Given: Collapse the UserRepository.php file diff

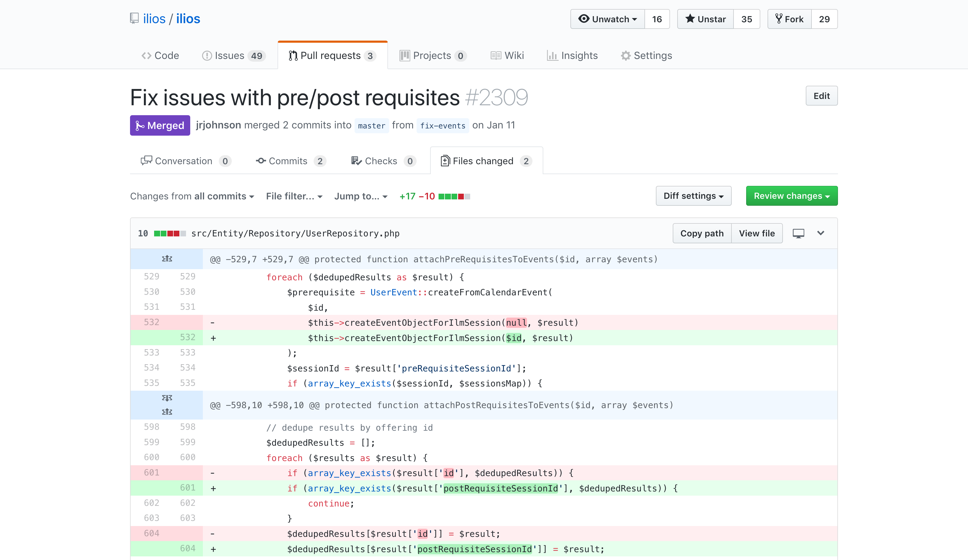Looking at the screenshot, I should pyautogui.click(x=821, y=233).
